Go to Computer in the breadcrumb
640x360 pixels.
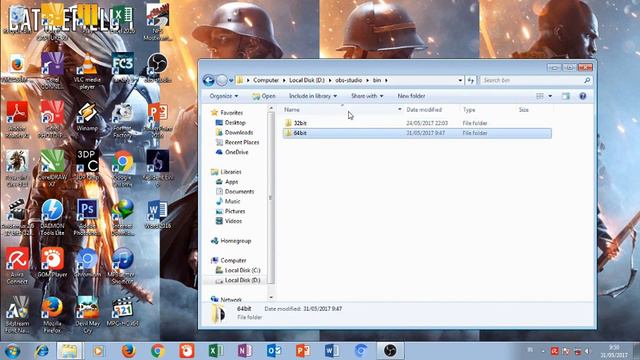(266, 80)
